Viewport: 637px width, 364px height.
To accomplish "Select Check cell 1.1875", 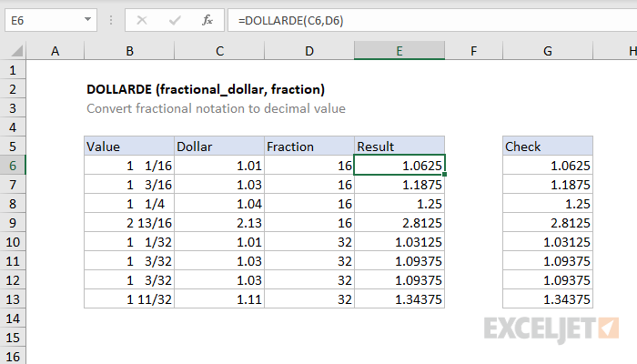I will tap(547, 185).
